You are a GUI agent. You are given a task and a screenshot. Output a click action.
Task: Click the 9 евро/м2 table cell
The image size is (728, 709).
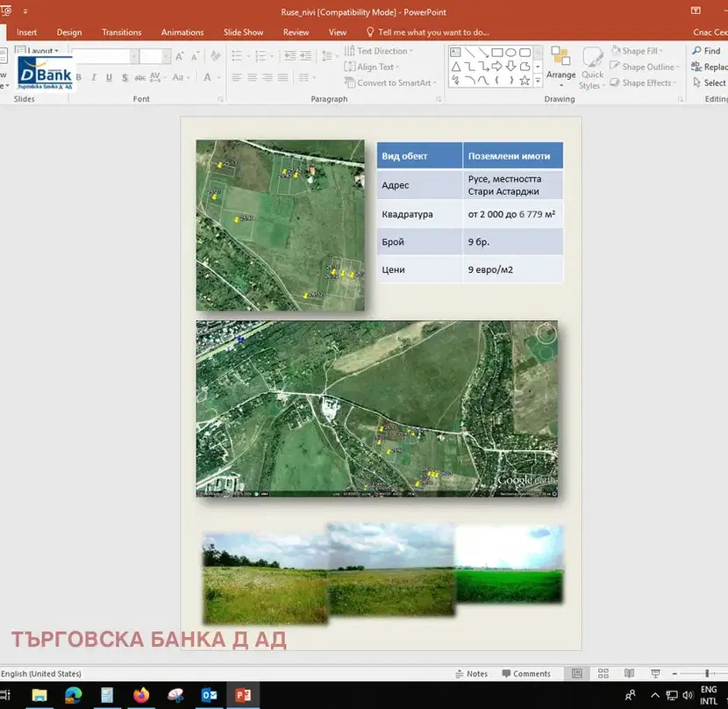512,269
